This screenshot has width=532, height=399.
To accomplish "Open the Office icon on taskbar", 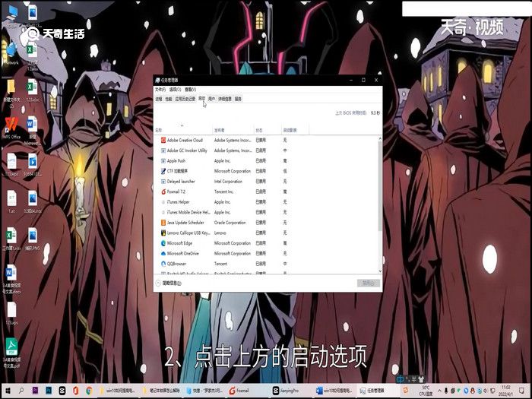I will (x=76, y=391).
